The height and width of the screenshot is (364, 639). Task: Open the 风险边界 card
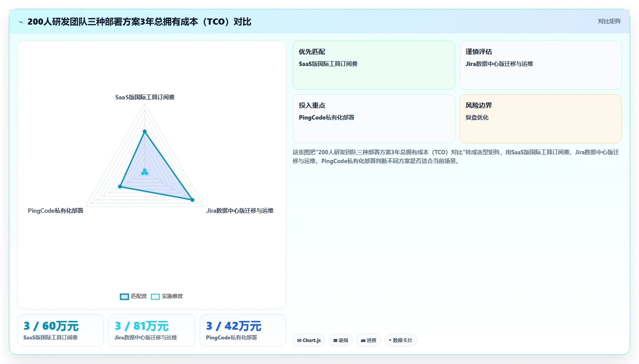pos(540,119)
